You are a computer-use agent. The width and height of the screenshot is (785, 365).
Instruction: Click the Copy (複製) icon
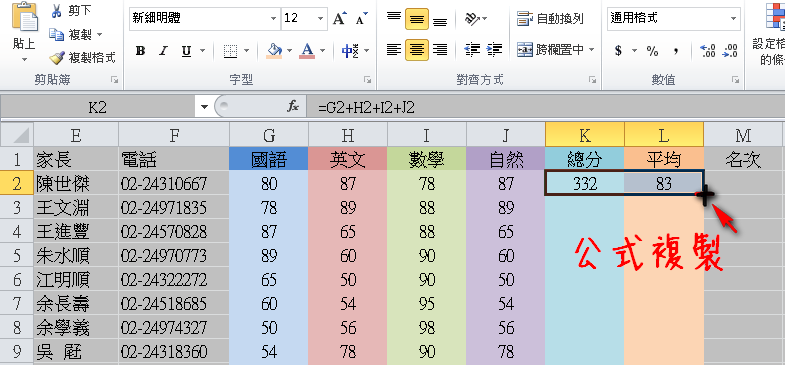pyautogui.click(x=56, y=35)
